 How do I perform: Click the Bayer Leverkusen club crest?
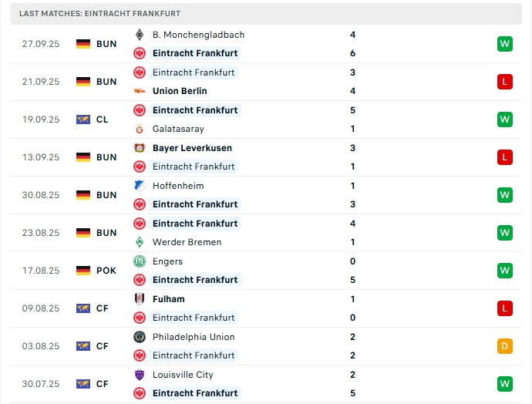140,148
